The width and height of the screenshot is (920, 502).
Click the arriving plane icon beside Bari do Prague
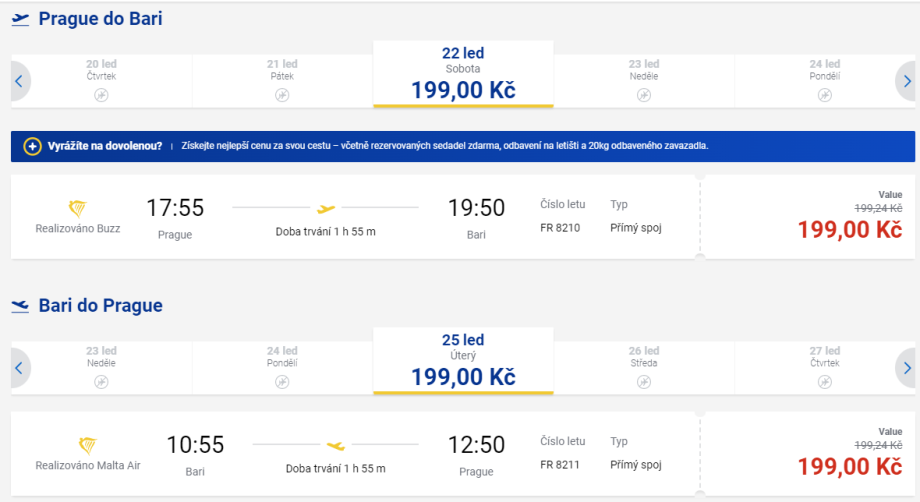pos(20,306)
